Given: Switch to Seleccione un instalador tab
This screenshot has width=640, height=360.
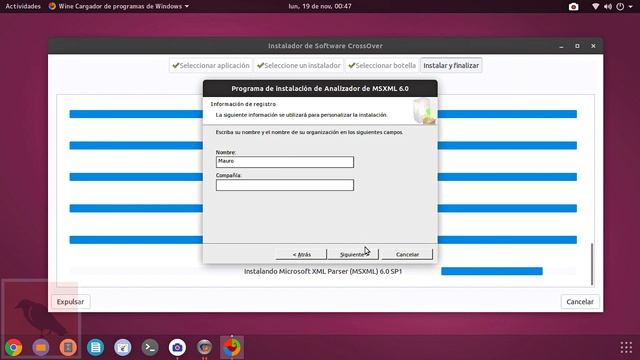Looking at the screenshot, I should coord(298,65).
